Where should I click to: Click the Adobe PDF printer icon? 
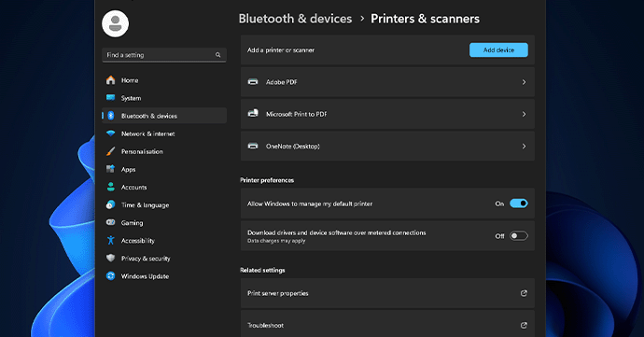[253, 82]
